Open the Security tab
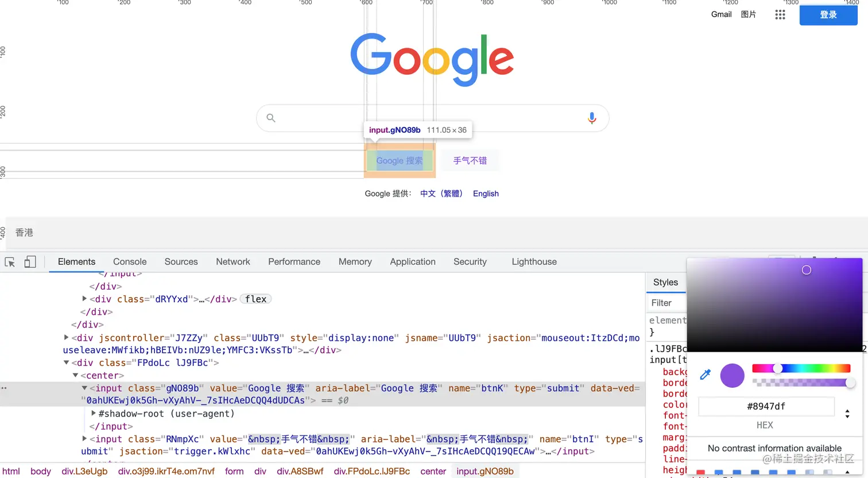Image resolution: width=868 pixels, height=478 pixels. (470, 262)
